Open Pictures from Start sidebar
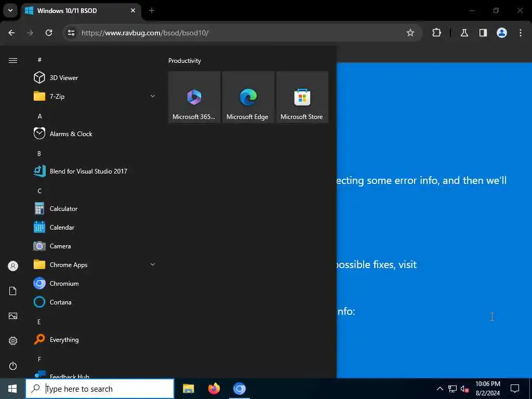Screen dimensions: 532x399 pos(13,316)
